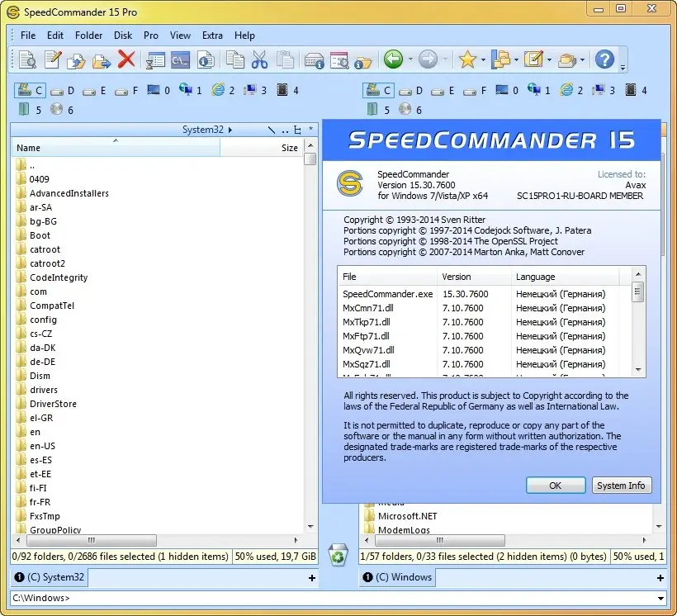Click the blue Help question mark icon
This screenshot has width=677, height=616.
pyautogui.click(x=604, y=59)
